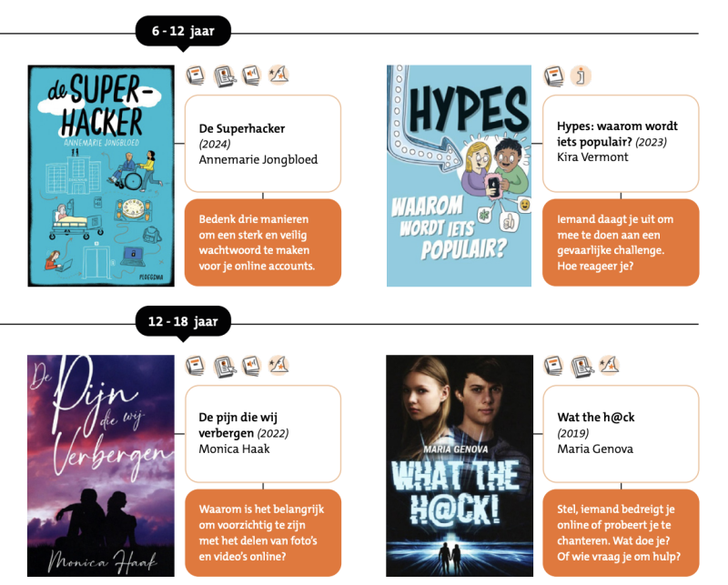Click the orange 'Bedenk drie manieren' question box
This screenshot has height=585, width=728.
263,242
